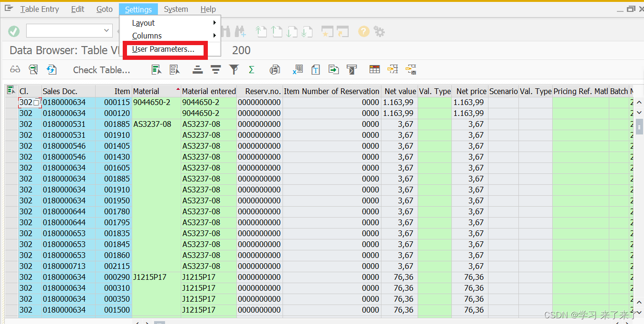Viewport: 644px width, 324px height.
Task: Click the local file export icon
Action: tap(333, 70)
